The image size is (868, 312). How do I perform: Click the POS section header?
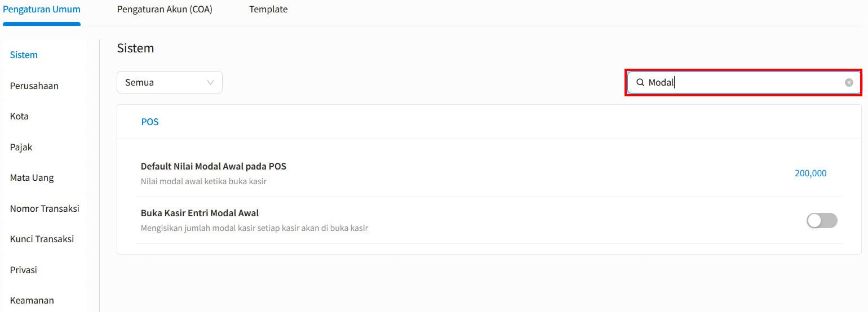pos(150,122)
